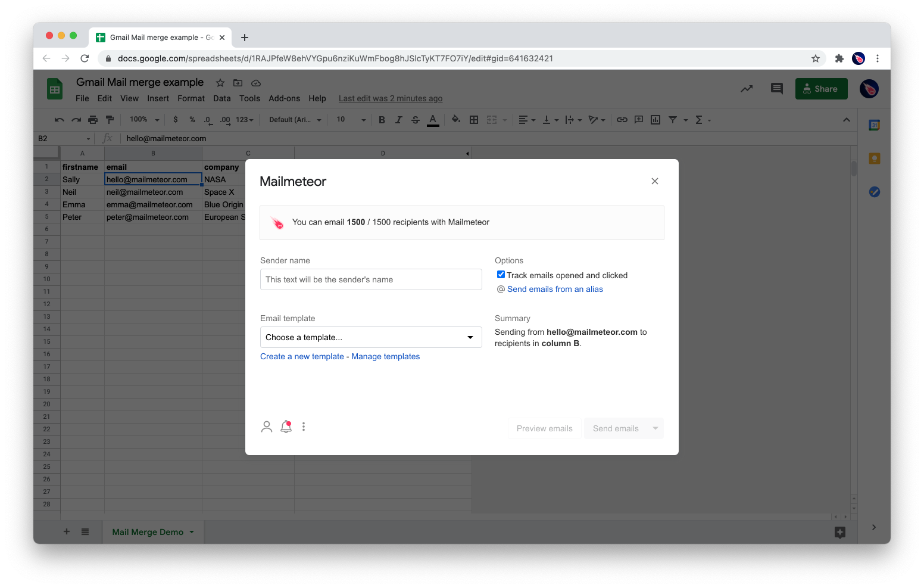Image resolution: width=924 pixels, height=588 pixels.
Task: Click the insert link icon
Action: (x=622, y=120)
